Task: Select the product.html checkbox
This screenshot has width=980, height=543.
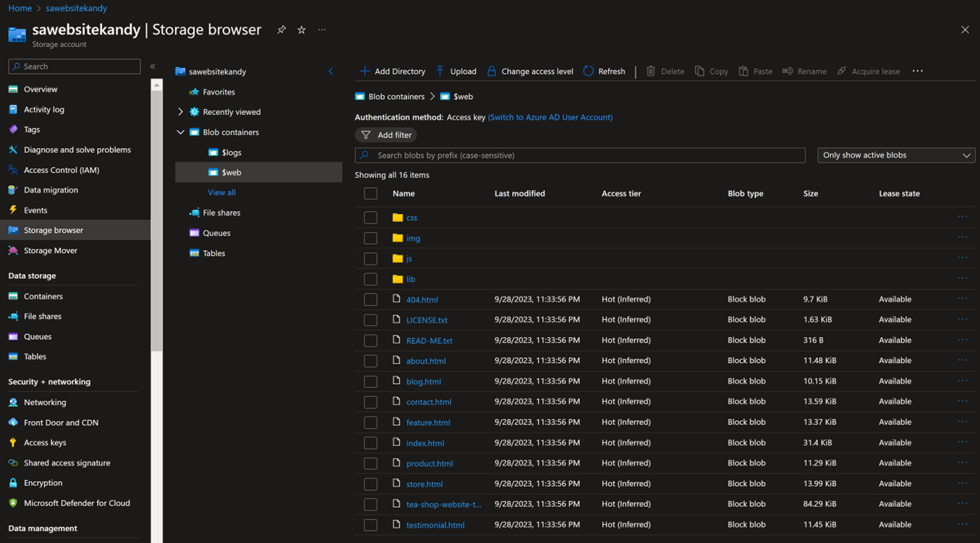Action: pyautogui.click(x=370, y=463)
